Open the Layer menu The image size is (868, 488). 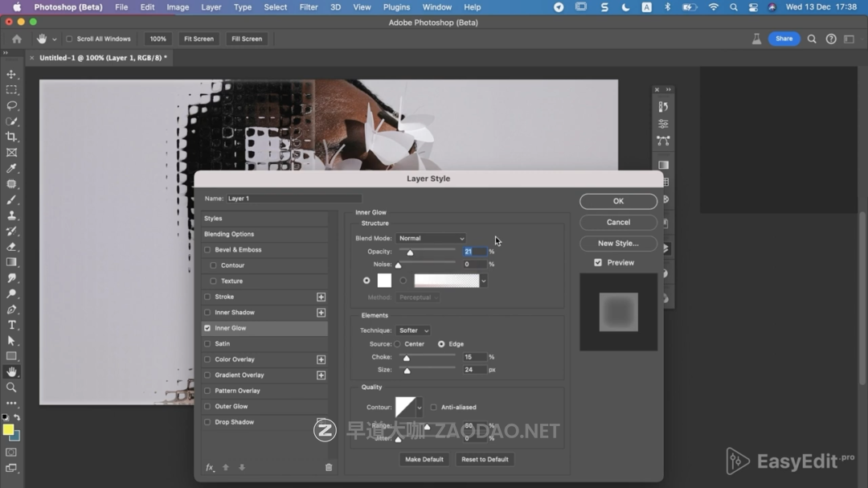click(211, 7)
